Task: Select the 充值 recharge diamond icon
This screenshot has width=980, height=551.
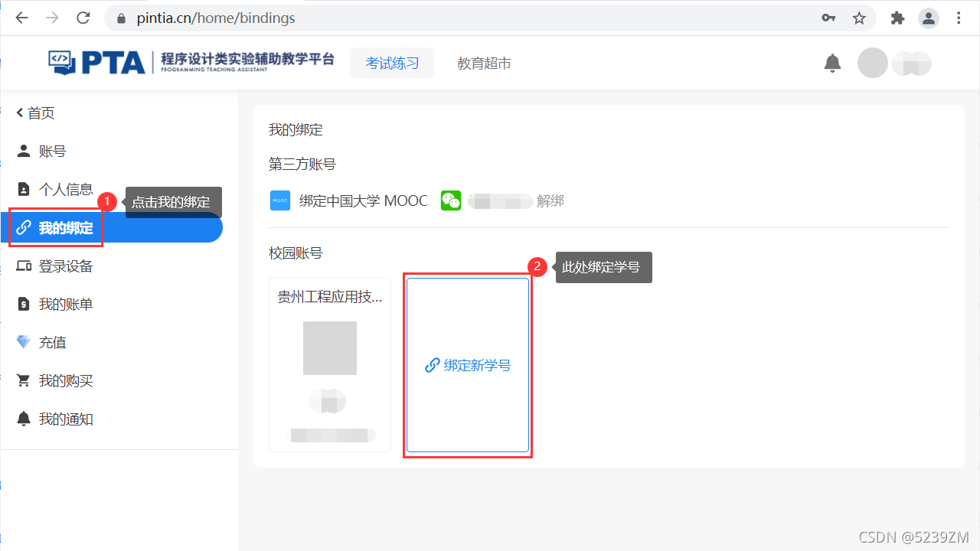Action: (x=23, y=342)
